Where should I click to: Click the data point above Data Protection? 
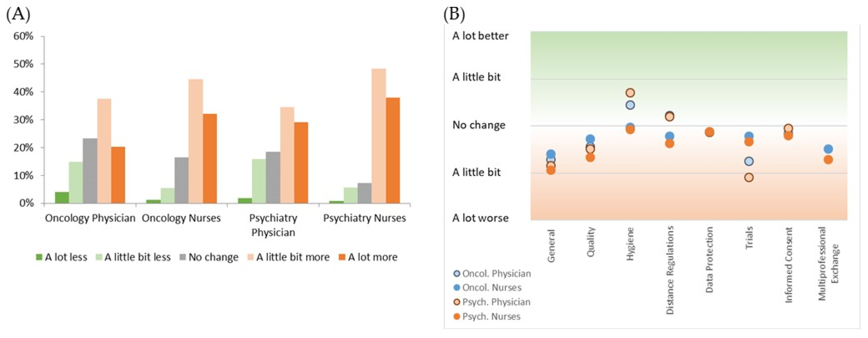tap(709, 132)
